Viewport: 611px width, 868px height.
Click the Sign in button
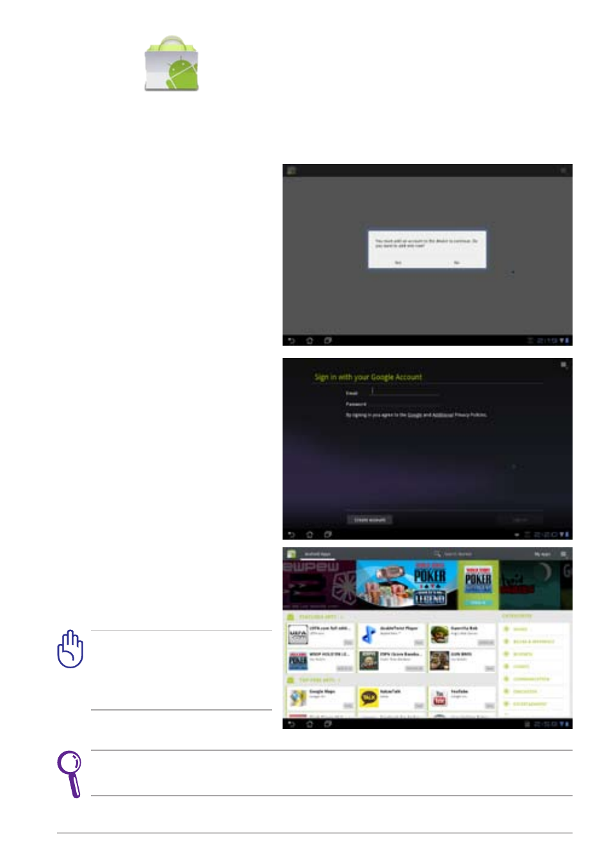point(520,520)
